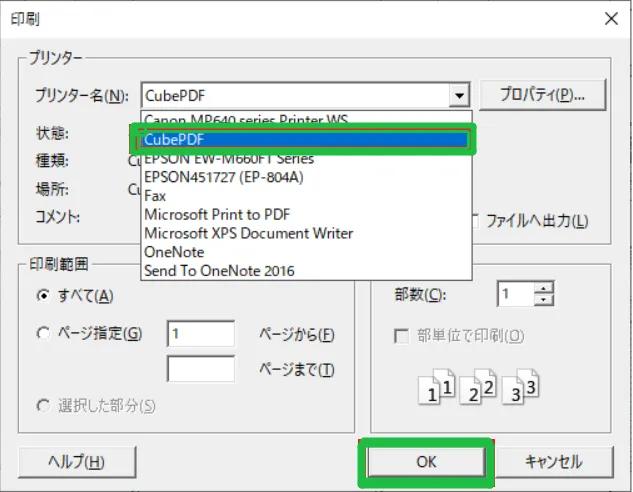
Task: Increase copies with the up spinner
Action: (x=544, y=288)
